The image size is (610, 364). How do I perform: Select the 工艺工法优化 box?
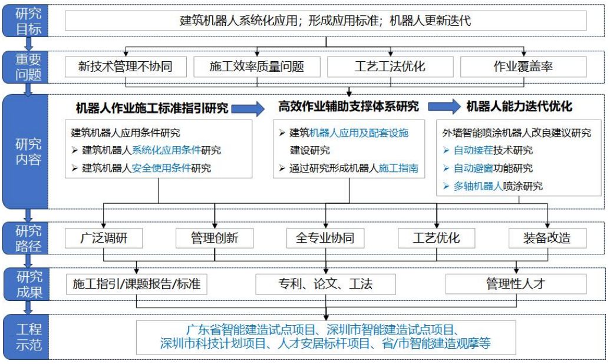[x=390, y=67]
